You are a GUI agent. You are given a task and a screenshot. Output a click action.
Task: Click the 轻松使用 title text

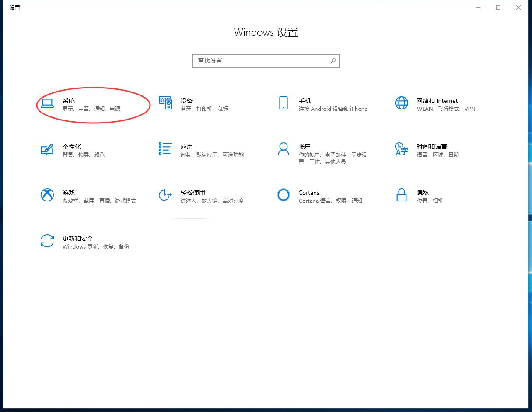tap(193, 193)
